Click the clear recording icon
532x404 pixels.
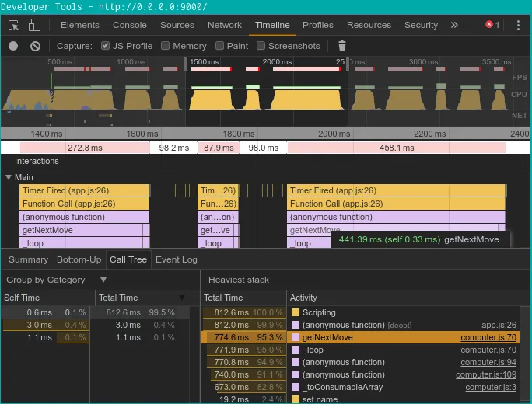coord(35,46)
